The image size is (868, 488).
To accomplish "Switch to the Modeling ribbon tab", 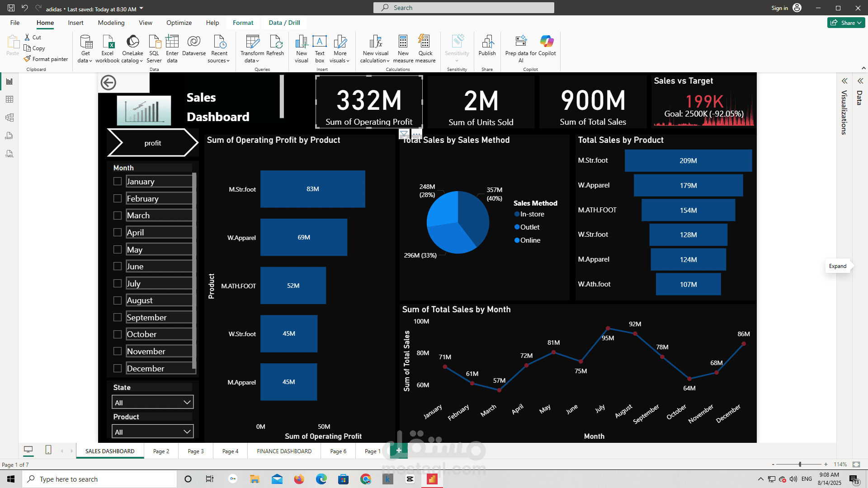I will pos(111,23).
